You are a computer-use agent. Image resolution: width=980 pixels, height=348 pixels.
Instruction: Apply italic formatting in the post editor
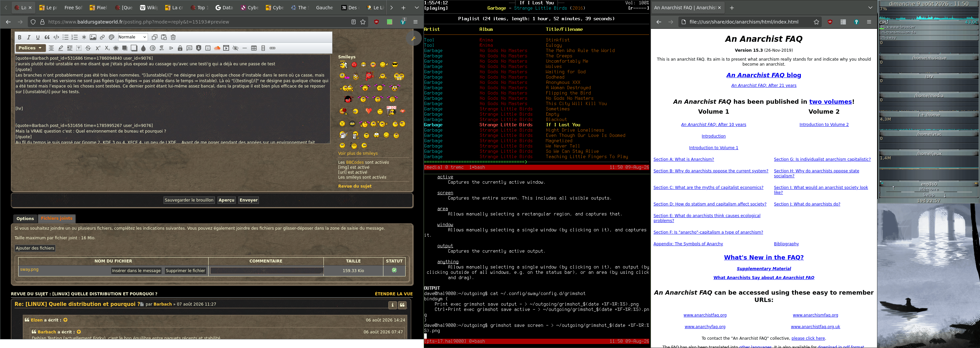point(28,37)
